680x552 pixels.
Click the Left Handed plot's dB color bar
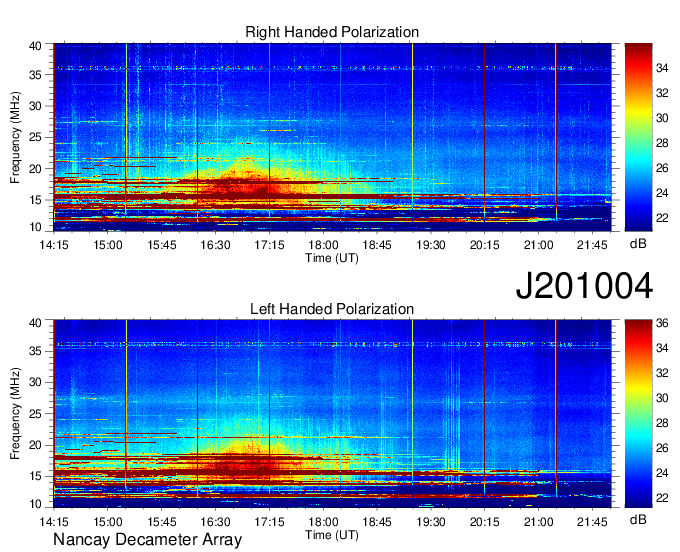tap(638, 414)
